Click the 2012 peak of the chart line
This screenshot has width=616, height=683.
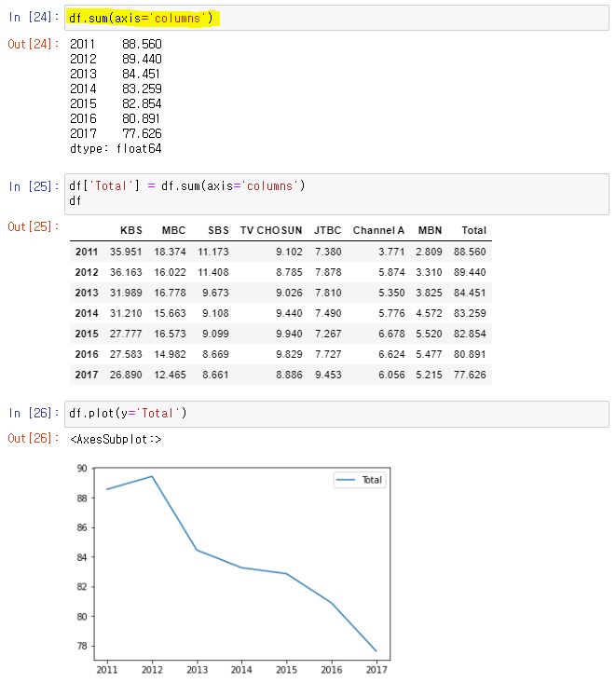(x=152, y=476)
